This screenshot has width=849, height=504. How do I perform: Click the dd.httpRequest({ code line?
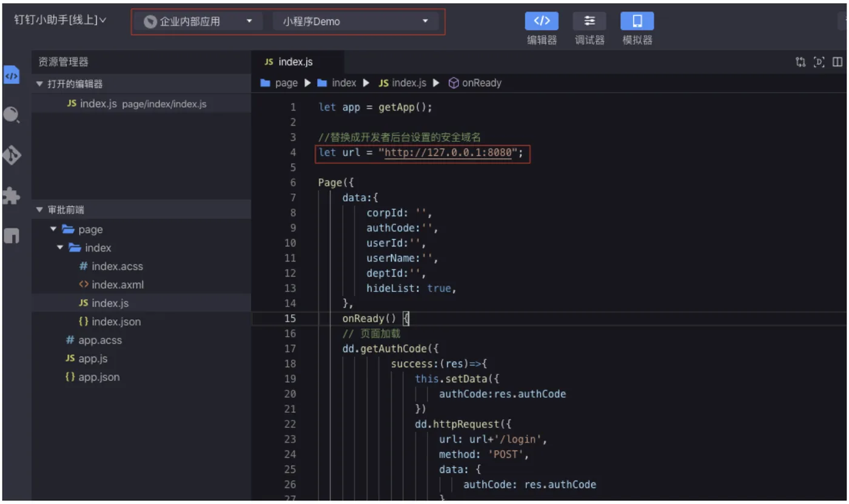point(463,424)
